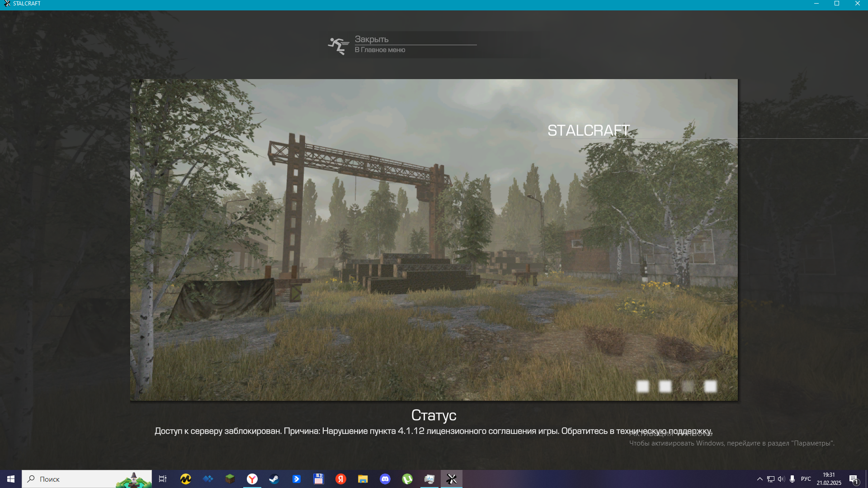The image size is (868, 488).
Task: Minimize the STALCRAFT window
Action: click(x=816, y=4)
